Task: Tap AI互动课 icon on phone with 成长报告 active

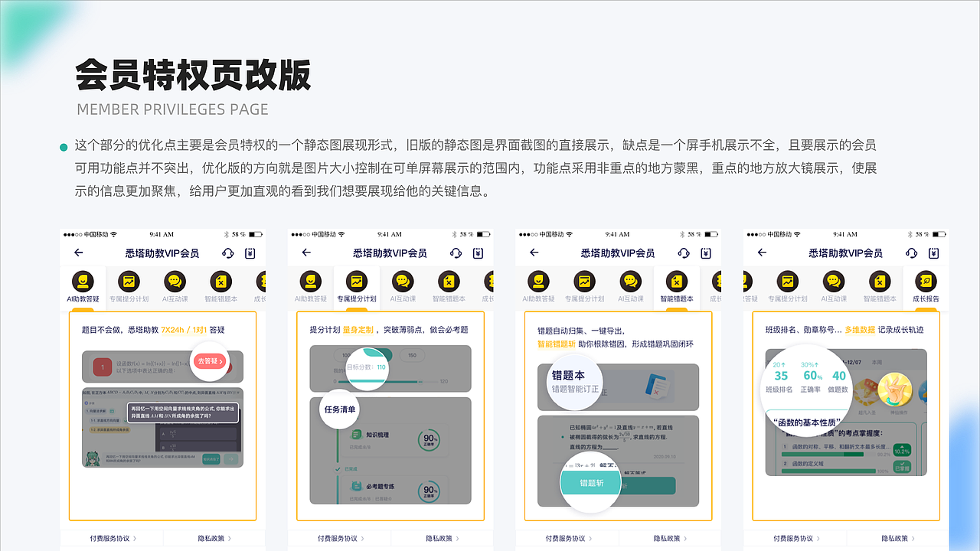Action: pos(835,282)
